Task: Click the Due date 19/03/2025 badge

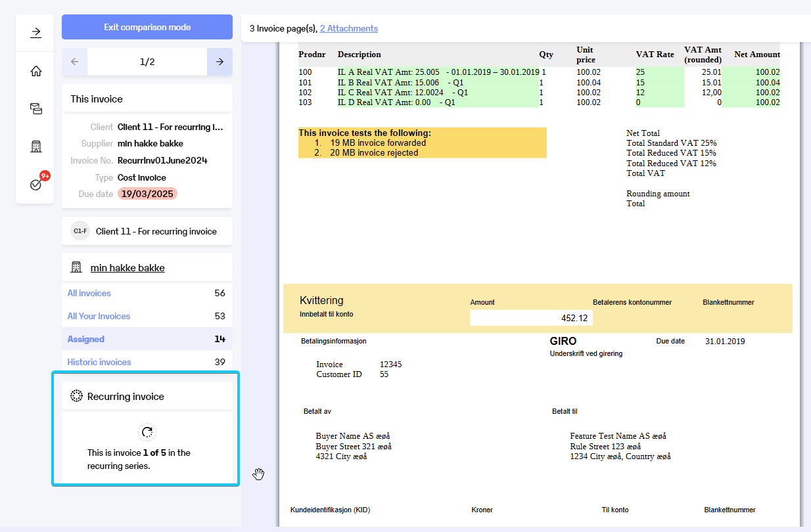Action: pos(147,194)
